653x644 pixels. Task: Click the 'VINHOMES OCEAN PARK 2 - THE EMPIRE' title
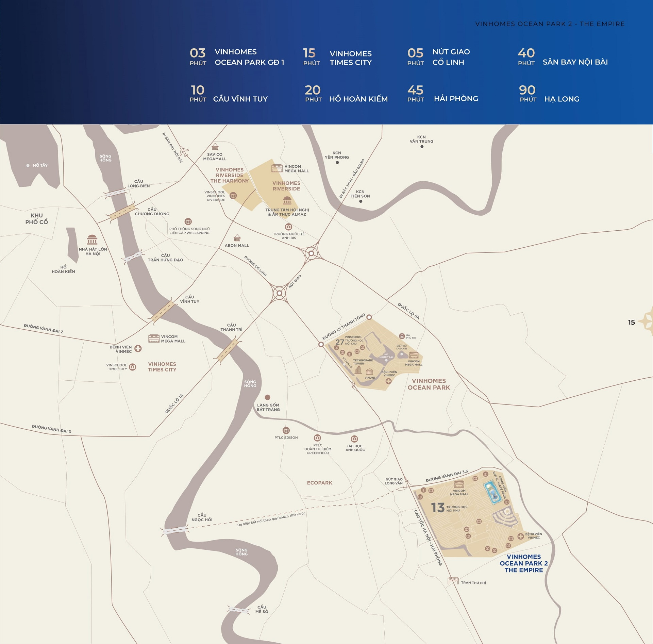[550, 24]
